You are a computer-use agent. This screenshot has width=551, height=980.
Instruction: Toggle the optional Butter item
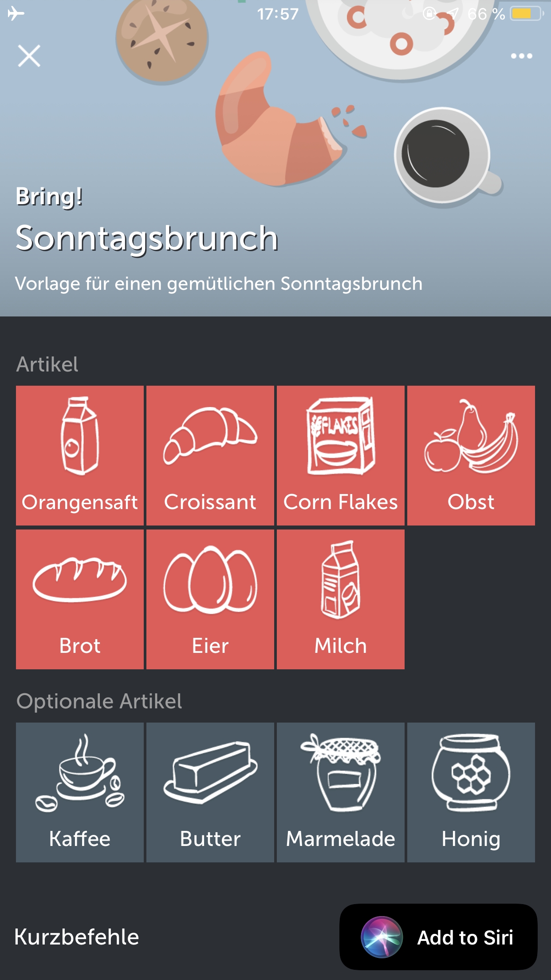210,792
